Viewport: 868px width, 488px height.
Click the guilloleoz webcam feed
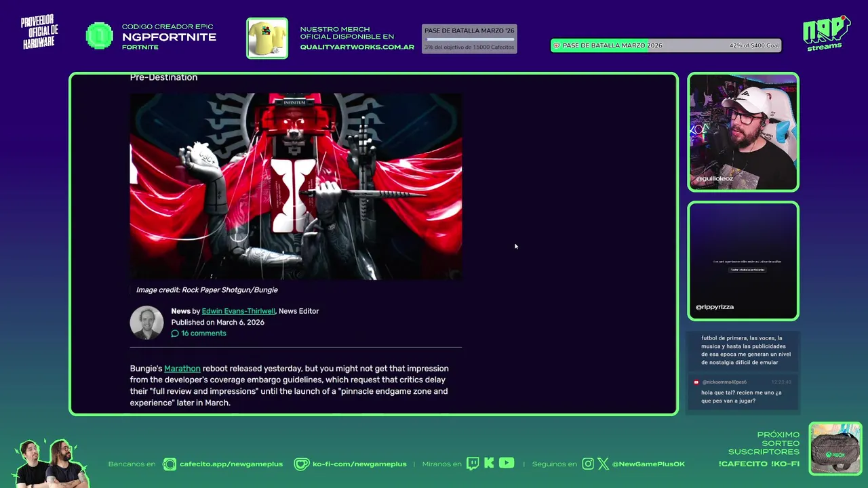(743, 132)
